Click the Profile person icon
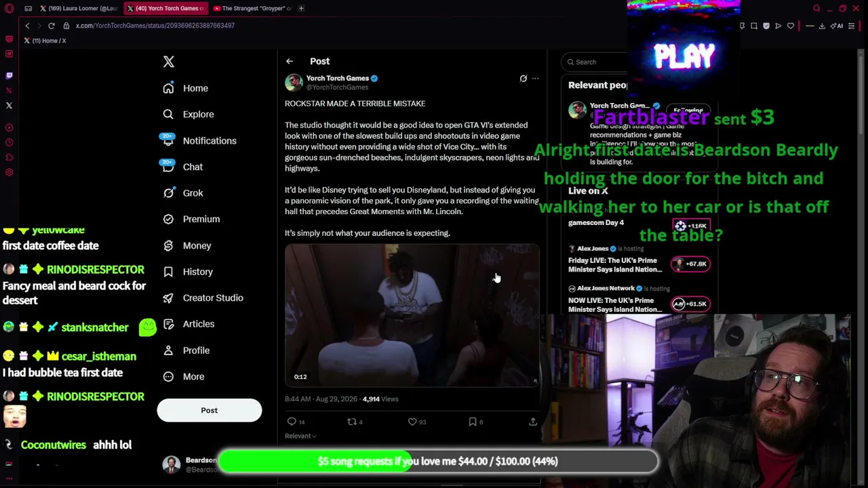Screen dimensions: 868x488 (x=169, y=350)
